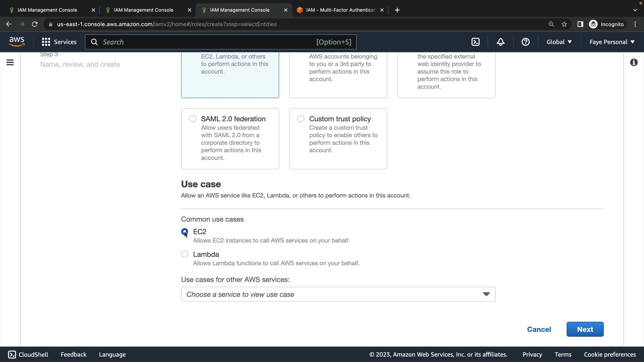Toggle the left hamburger navigation menu
644x362 pixels.
(x=10, y=62)
